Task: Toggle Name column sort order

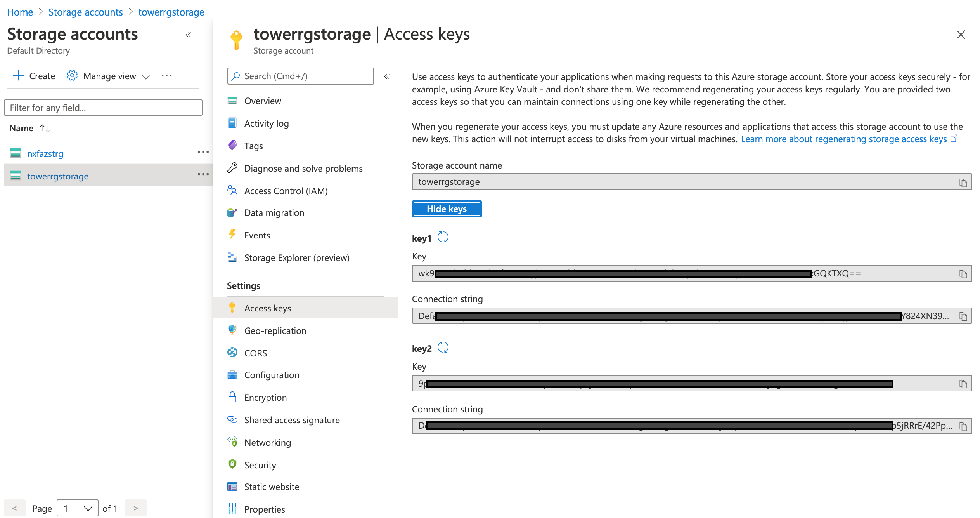Action: click(x=45, y=128)
